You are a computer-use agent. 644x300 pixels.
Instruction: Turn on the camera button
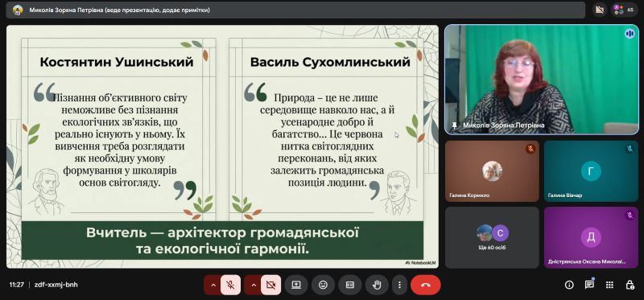click(270, 285)
